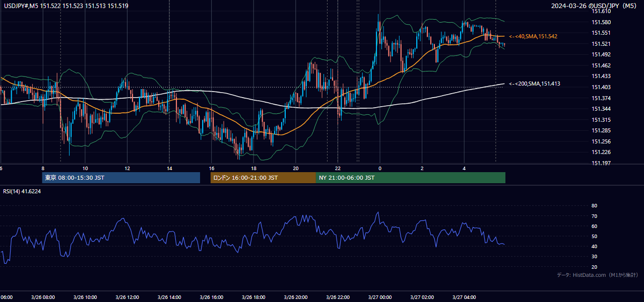The width and height of the screenshot is (644, 302).
Task: Click the NY 21:00-06:00 JST session bar
Action: point(411,178)
